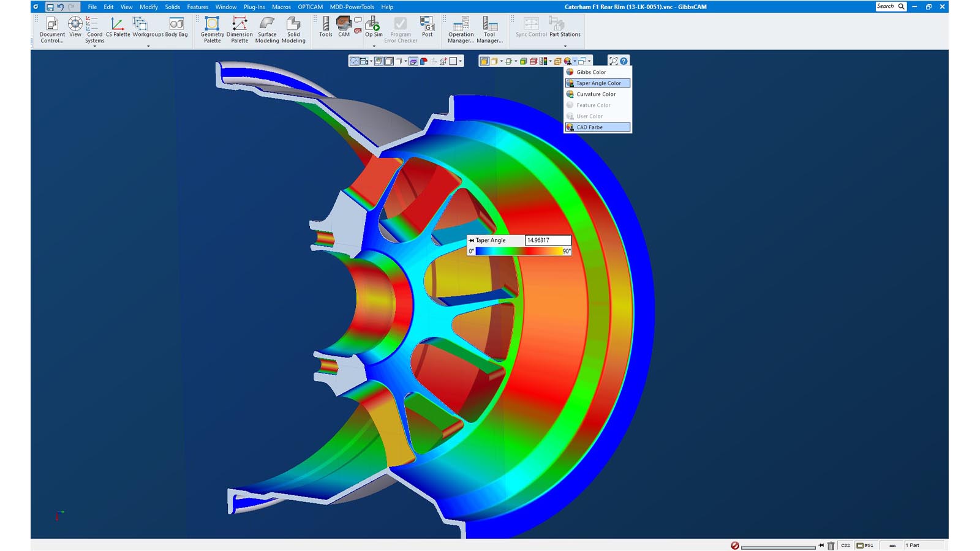Viewport: 980px width, 551px height.
Task: Click the trash can in status bar
Action: click(831, 545)
